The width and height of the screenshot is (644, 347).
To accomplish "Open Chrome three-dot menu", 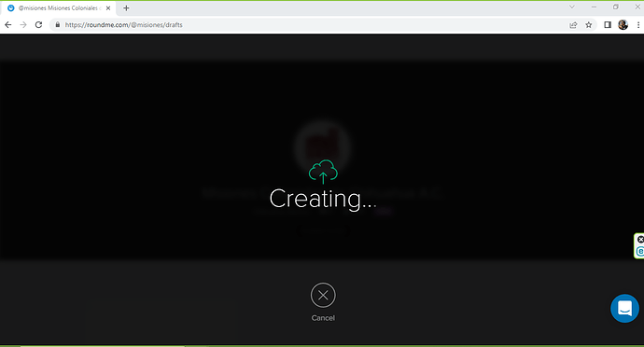I will (638, 25).
